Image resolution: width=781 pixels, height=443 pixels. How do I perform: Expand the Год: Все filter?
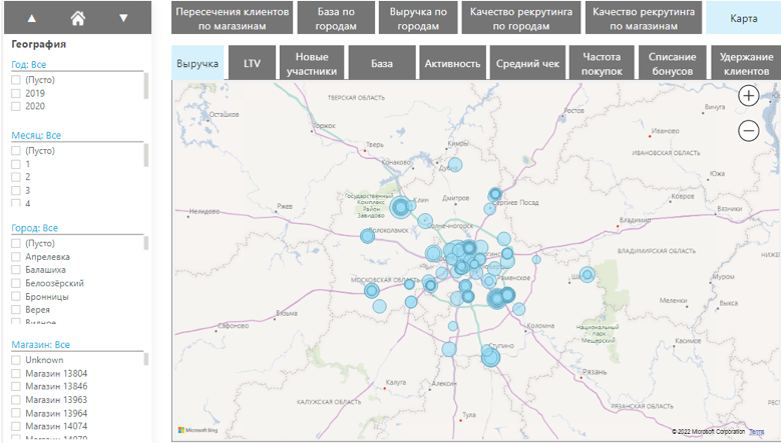29,64
